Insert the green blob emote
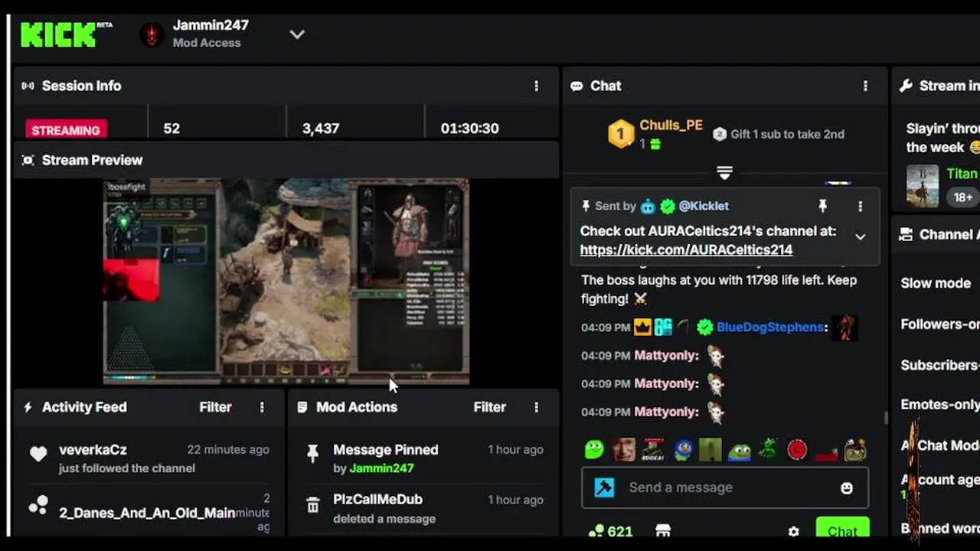Viewport: 980px width, 551px height. click(x=594, y=449)
